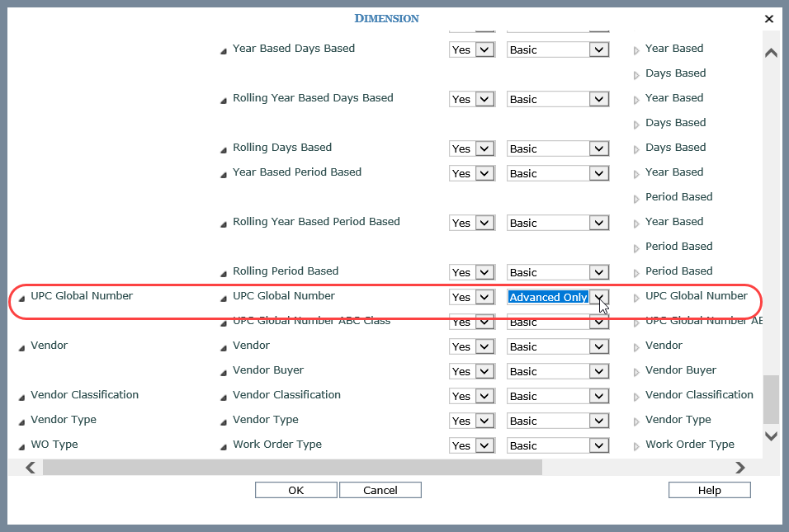
Task: Click the horizontal scrollbar right arrow
Action: click(x=739, y=468)
